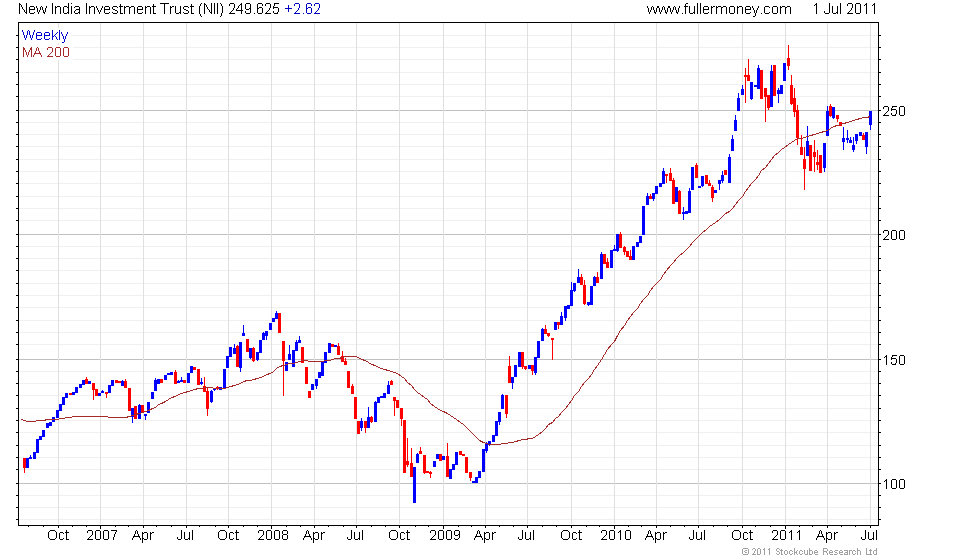Click the Apr label right after 2011
Image resolution: width=960 pixels, height=560 pixels.
(x=827, y=535)
